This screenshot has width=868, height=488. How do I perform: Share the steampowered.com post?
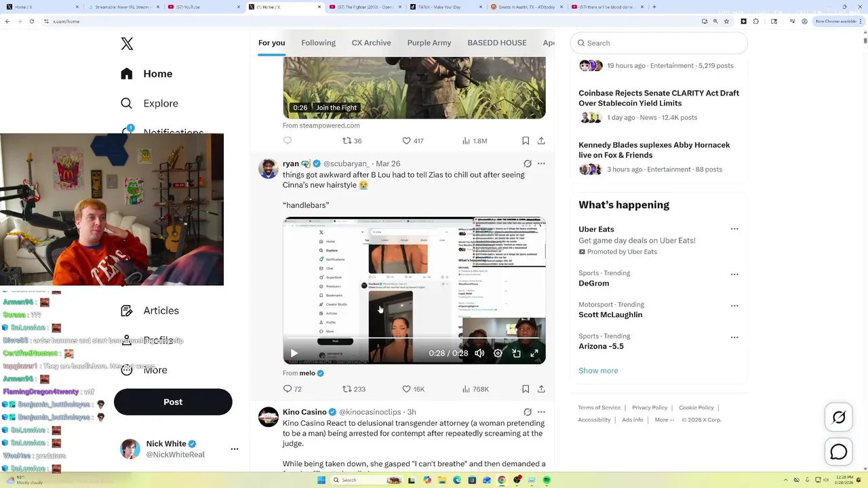click(x=541, y=141)
